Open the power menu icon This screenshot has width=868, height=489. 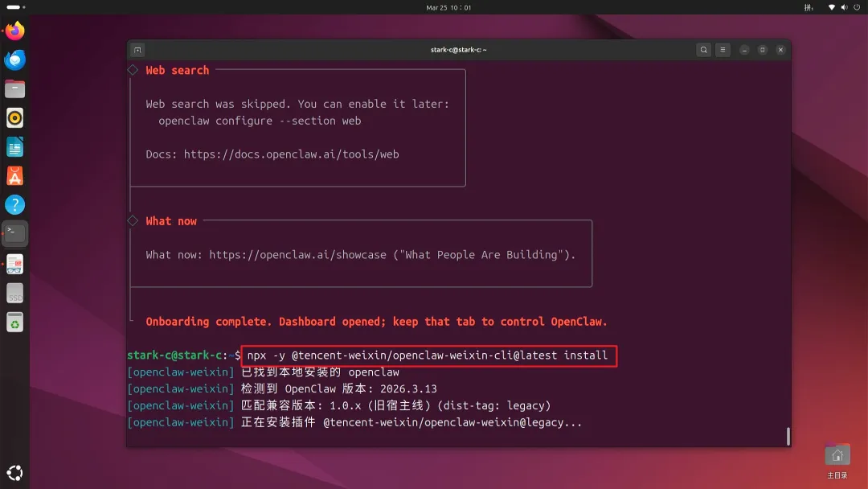tap(857, 7)
